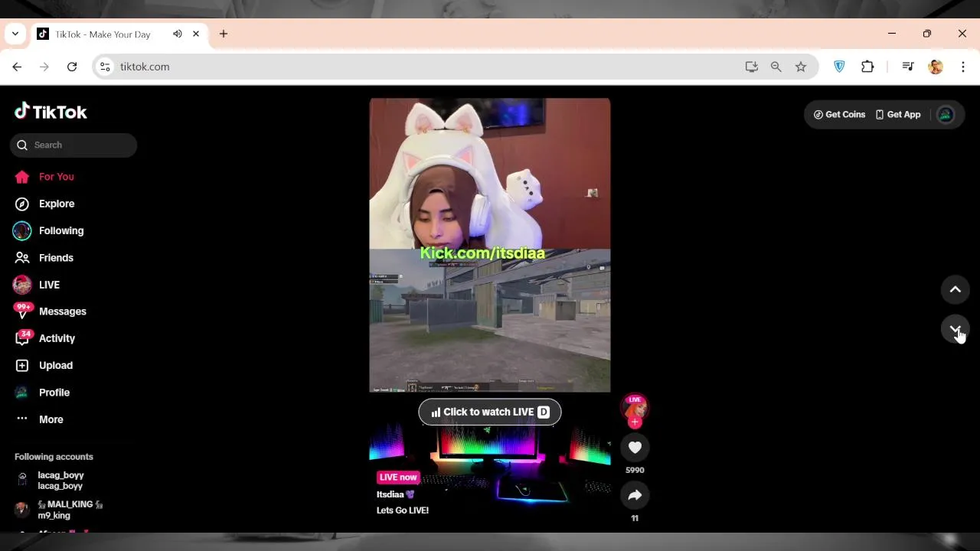Bookmark this tab with star
Image resolution: width=980 pixels, height=551 pixels.
coord(801,67)
